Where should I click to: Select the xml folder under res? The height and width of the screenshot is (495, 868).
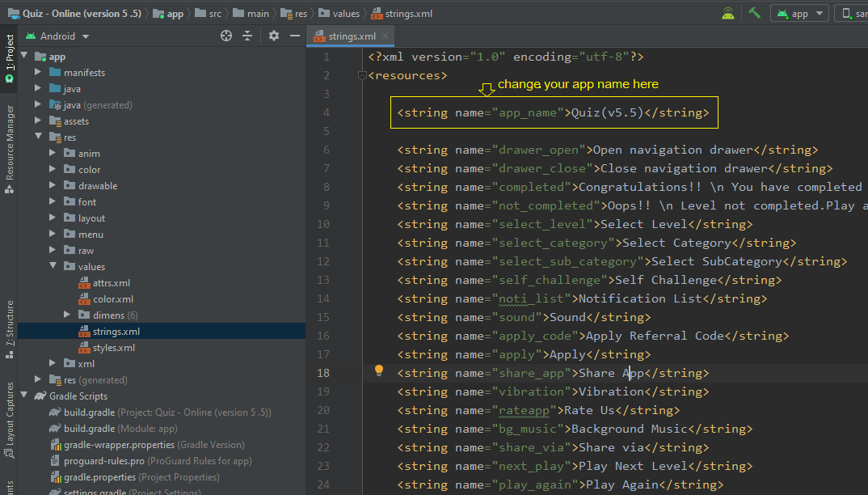(x=78, y=364)
